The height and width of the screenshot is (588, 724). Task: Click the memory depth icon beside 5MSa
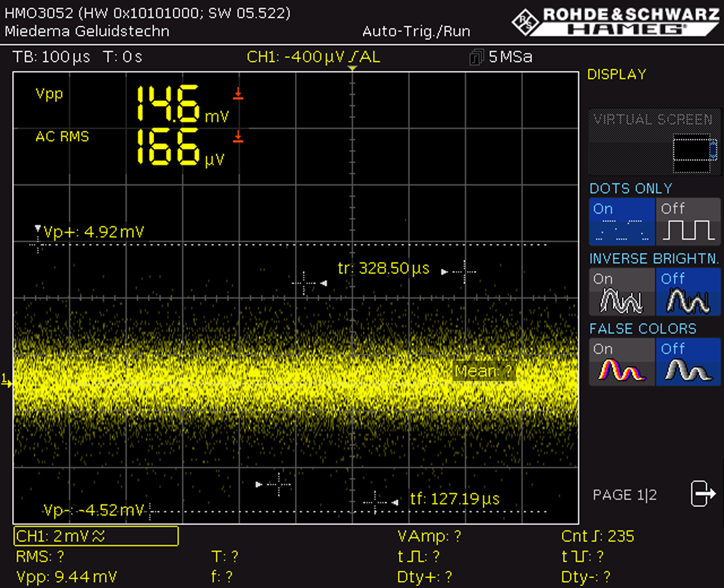point(476,57)
